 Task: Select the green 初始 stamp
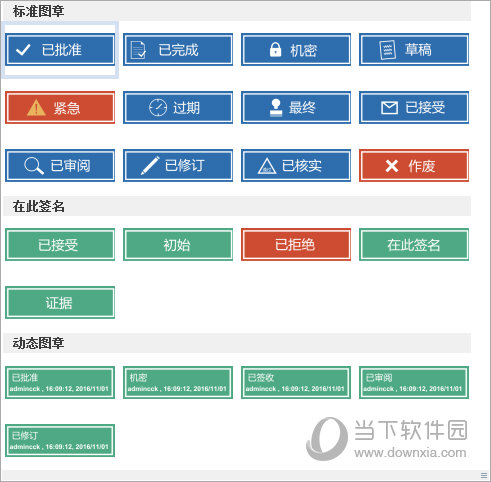178,244
